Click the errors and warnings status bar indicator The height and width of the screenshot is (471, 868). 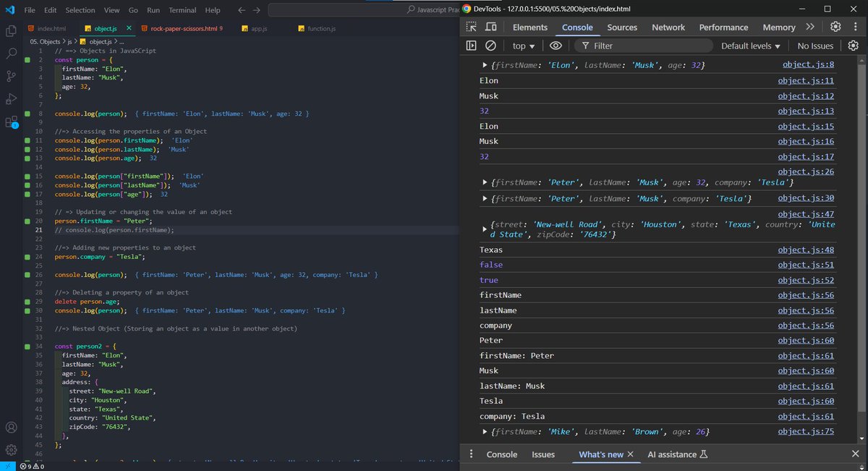click(x=32, y=467)
